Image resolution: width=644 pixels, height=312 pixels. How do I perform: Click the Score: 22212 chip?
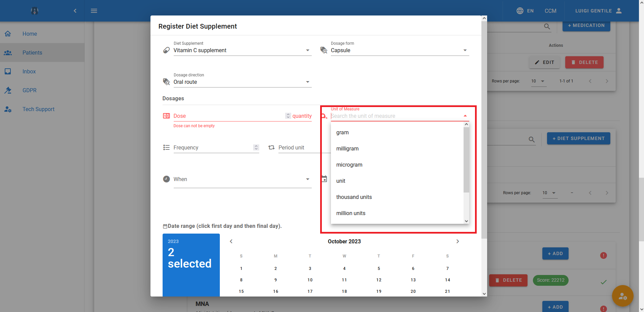click(550, 280)
